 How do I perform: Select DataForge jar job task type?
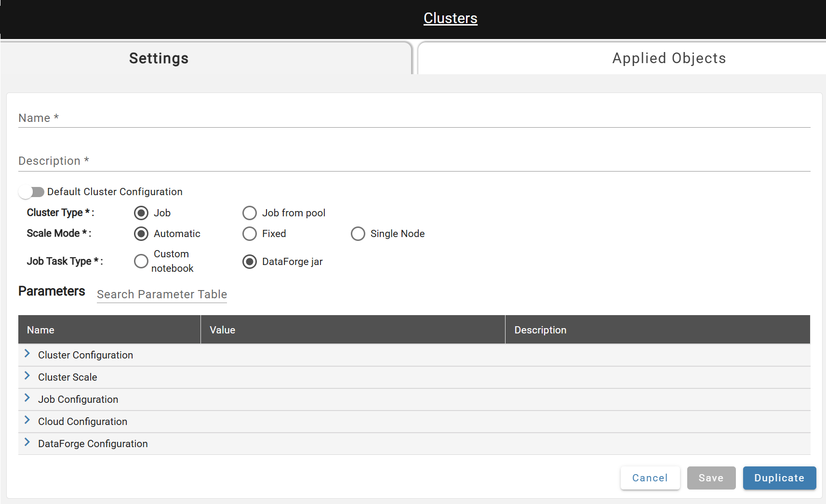(x=250, y=262)
